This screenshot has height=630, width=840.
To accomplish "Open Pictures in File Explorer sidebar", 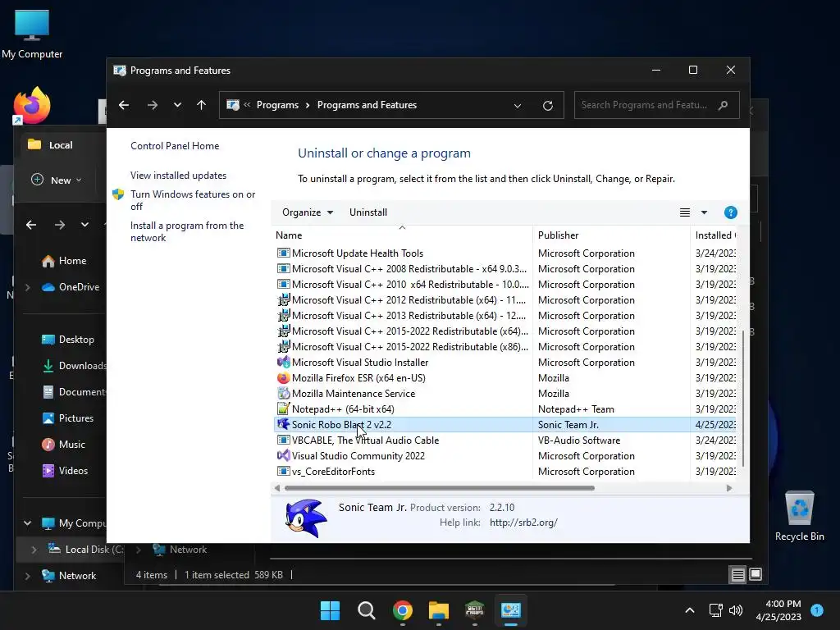I will click(x=68, y=418).
